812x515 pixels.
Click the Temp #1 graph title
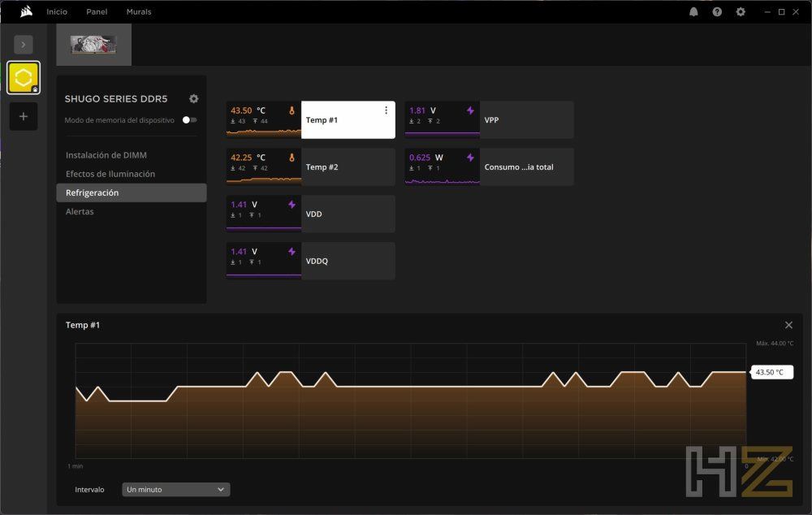tap(83, 325)
